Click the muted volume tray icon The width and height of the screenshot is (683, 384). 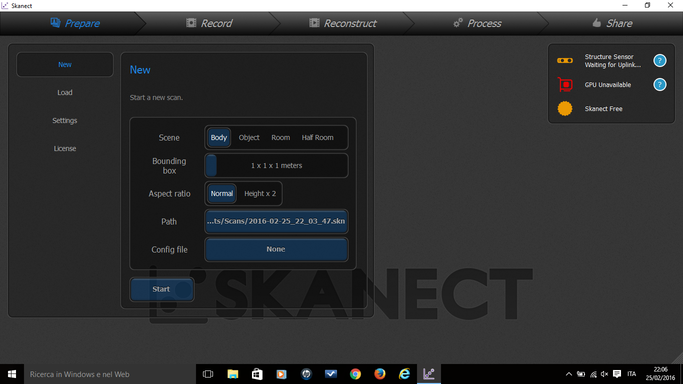pyautogui.click(x=605, y=374)
